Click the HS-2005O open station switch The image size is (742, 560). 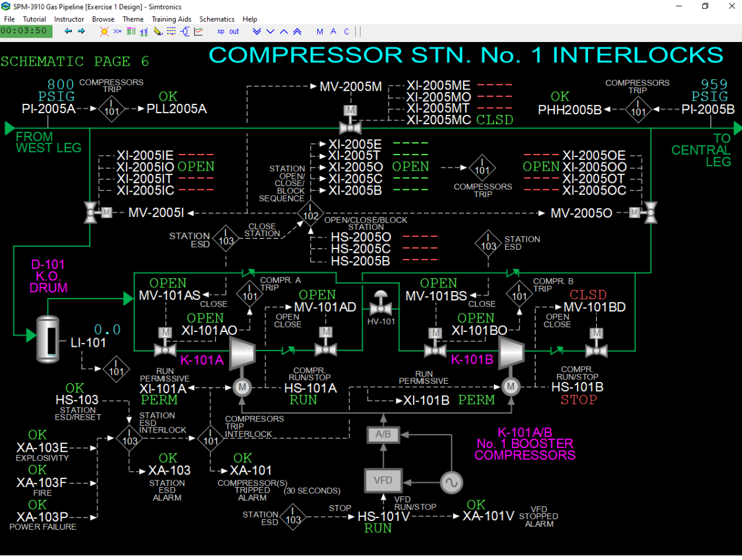pyautogui.click(x=361, y=237)
